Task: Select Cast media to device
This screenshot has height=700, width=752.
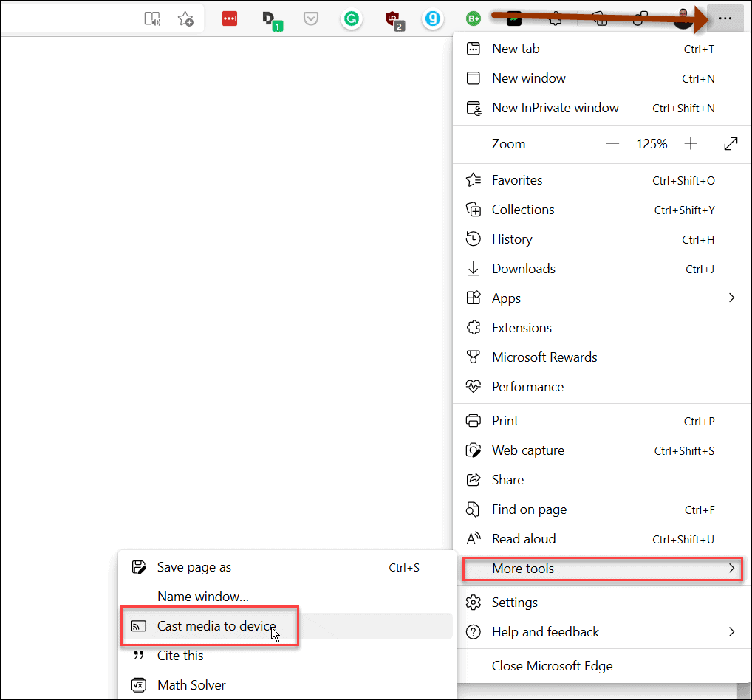Action: click(216, 626)
